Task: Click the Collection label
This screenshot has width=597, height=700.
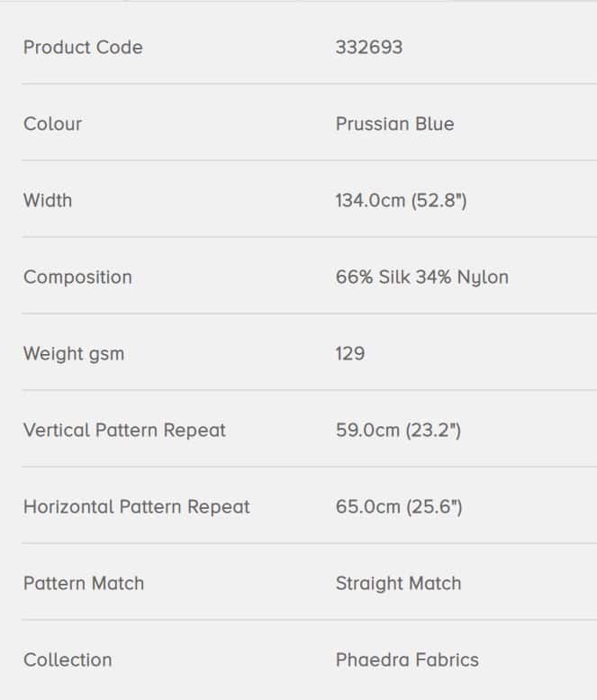Action: pos(68,660)
